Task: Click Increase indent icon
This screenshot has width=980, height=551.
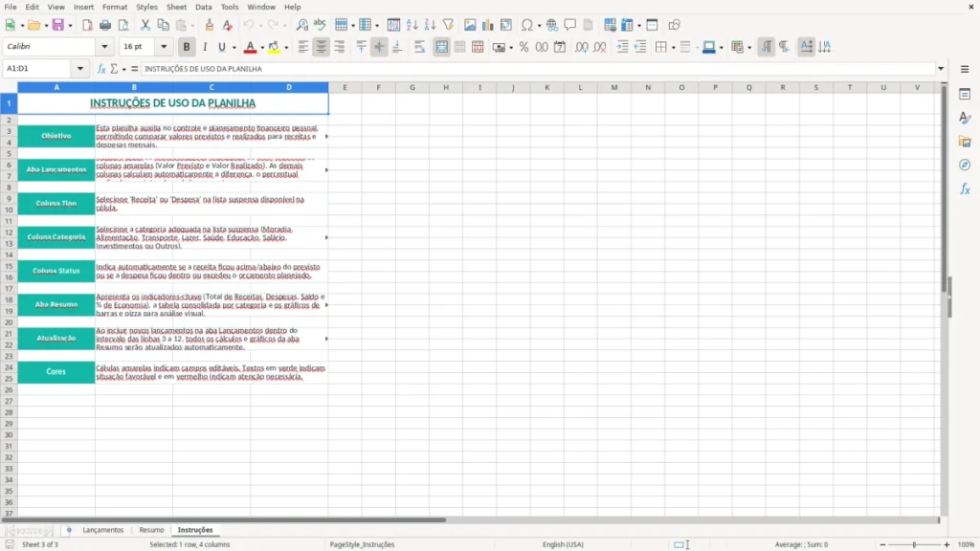Action: (x=622, y=47)
